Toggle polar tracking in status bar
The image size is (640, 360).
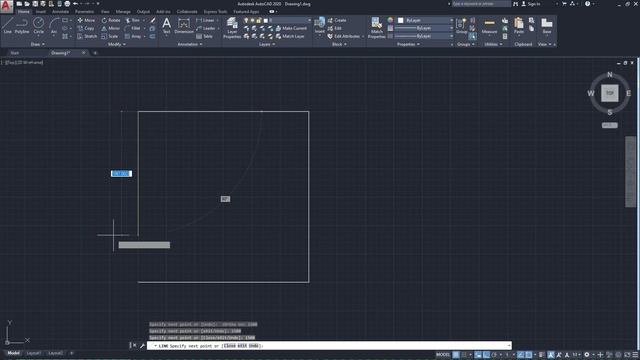click(x=494, y=355)
